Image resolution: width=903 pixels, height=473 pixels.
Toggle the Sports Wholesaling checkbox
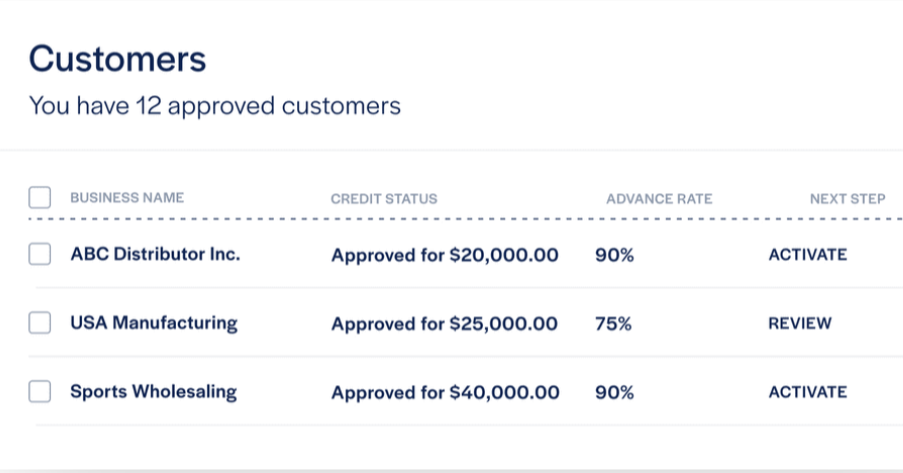(40, 392)
